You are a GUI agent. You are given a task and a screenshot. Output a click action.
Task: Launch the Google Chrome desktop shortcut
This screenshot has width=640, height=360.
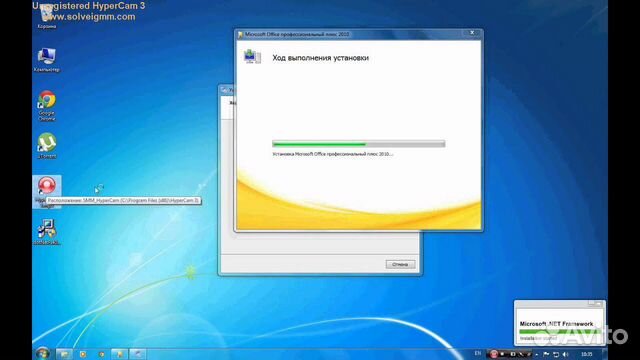[47, 106]
